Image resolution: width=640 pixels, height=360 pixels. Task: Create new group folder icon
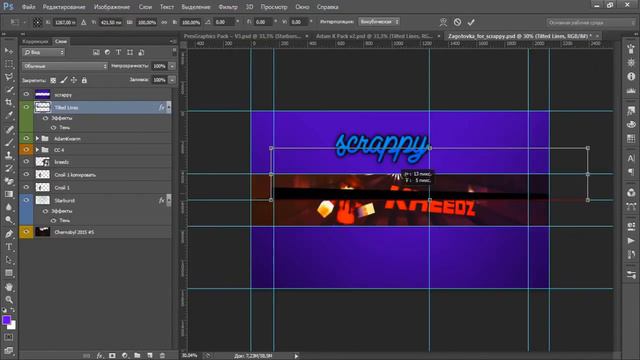(x=137, y=356)
